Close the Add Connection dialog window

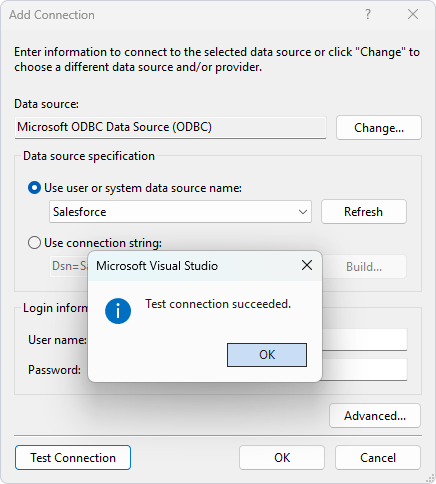click(x=413, y=14)
